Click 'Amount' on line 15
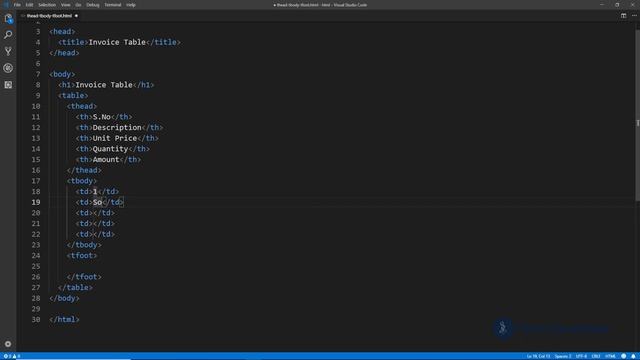 (x=106, y=160)
